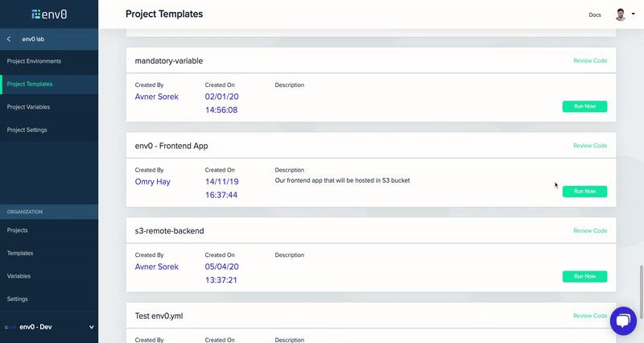Go back using the arrow beside env0 lab
Screen dimensions: 644x343
click(9, 39)
